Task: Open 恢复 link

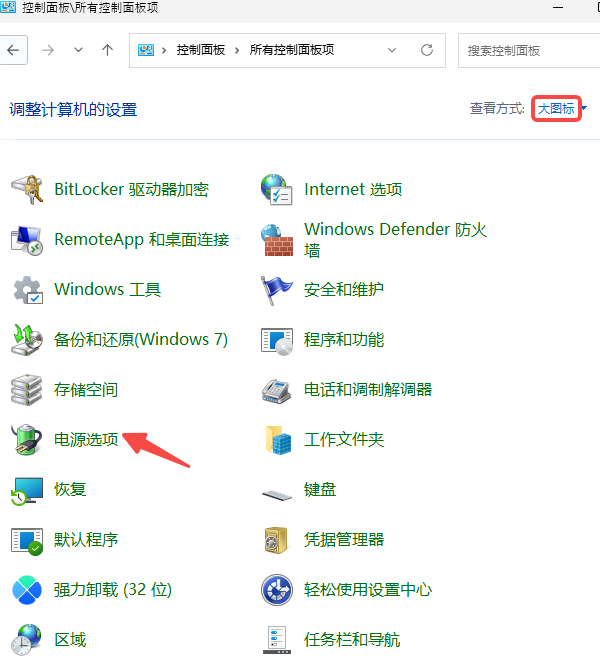Action: tap(70, 490)
